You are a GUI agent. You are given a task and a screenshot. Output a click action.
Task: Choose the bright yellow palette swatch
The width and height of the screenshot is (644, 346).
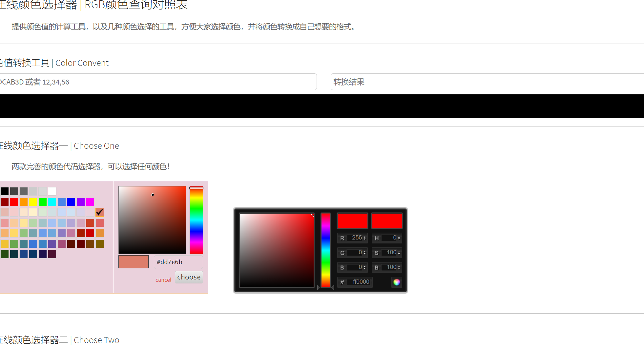click(x=33, y=202)
